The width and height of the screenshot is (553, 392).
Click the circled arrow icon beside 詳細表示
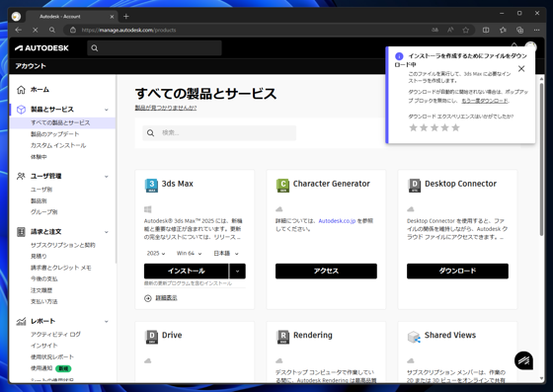click(x=148, y=298)
